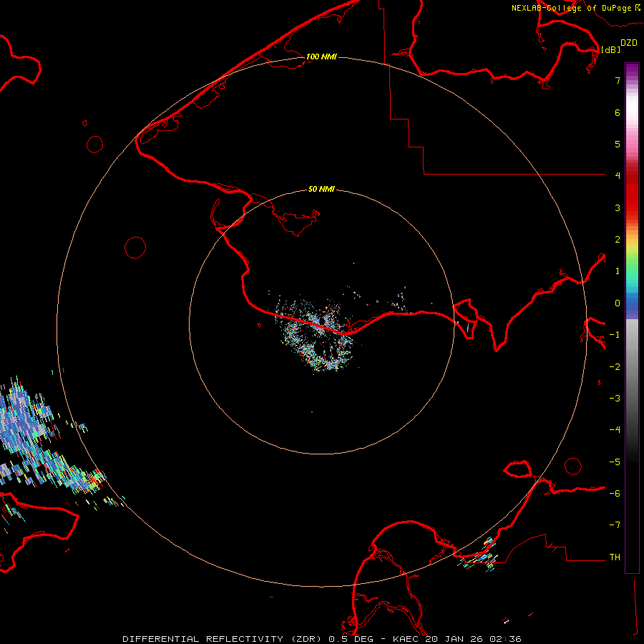Click the [dB] units label
Viewport: 644px width, 644px height.
611,49
